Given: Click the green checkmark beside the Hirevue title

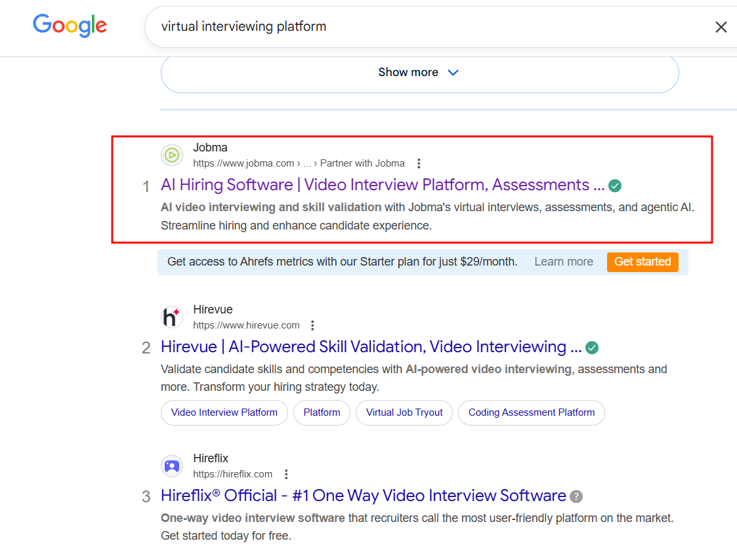Looking at the screenshot, I should 591,347.
